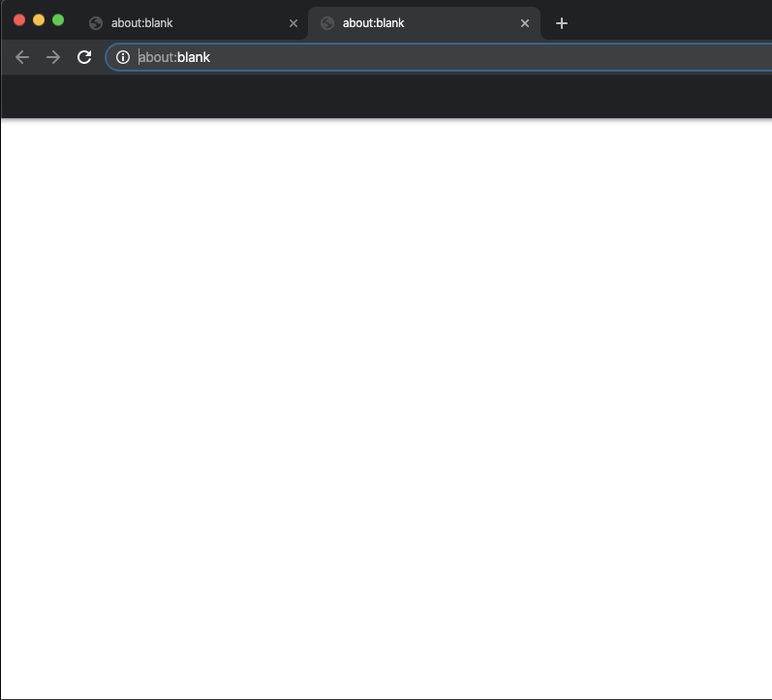Screen dimensions: 772x700
Task: Open the site information icon in address bar
Action: point(123,57)
